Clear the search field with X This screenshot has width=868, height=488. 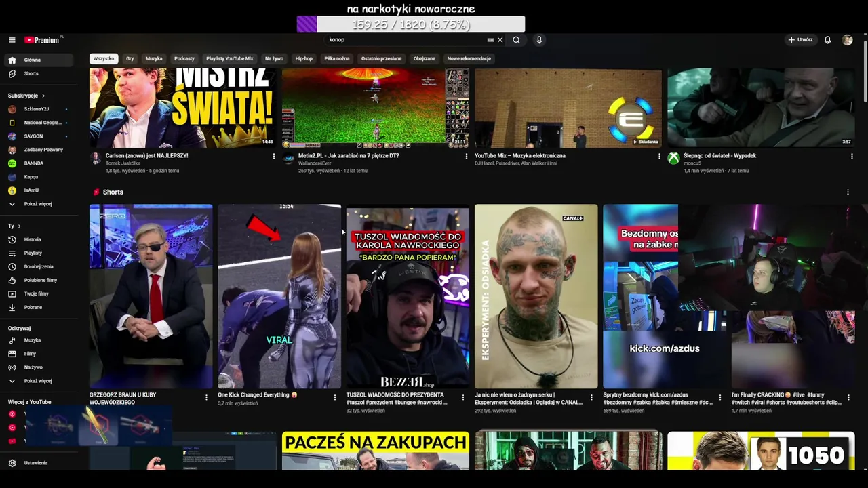(x=500, y=40)
